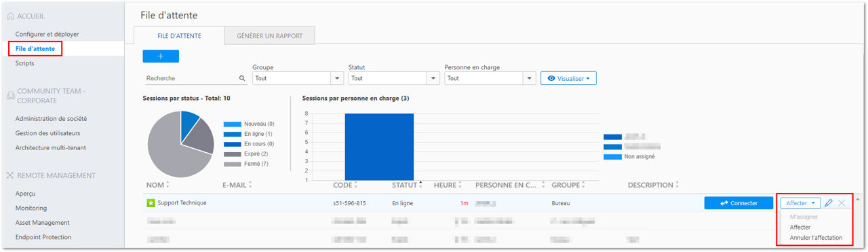Click the Connecter button
The height and width of the screenshot is (252, 868).
pyautogui.click(x=739, y=203)
